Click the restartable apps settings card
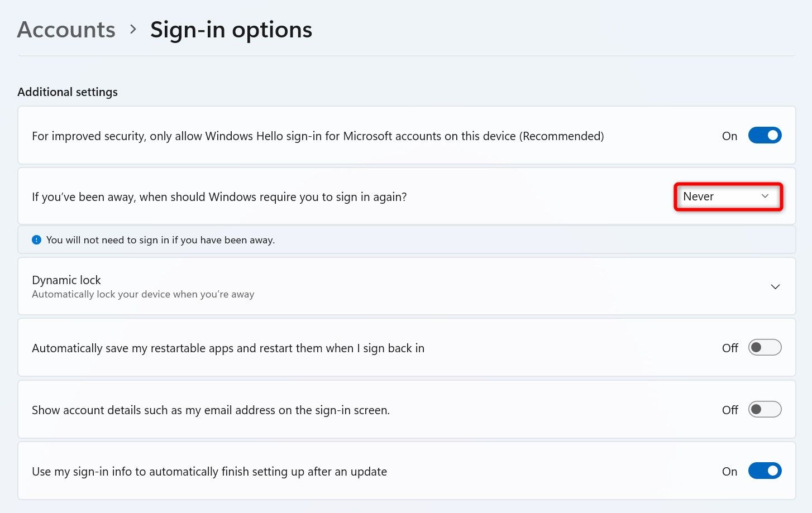812x513 pixels. 406,347
